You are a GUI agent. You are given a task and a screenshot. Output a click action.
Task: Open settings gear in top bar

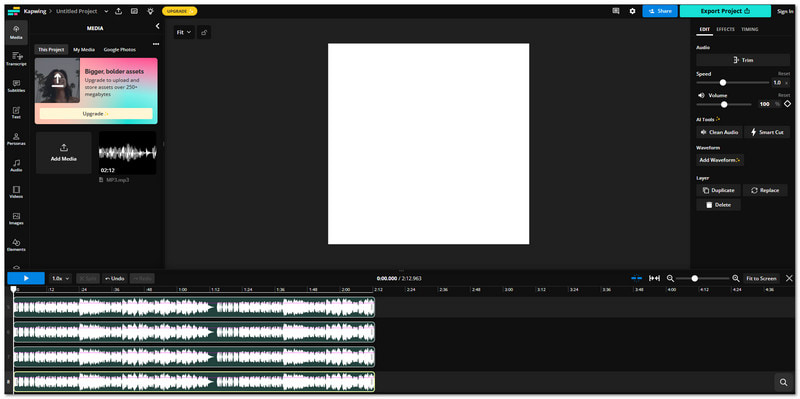[x=632, y=11]
